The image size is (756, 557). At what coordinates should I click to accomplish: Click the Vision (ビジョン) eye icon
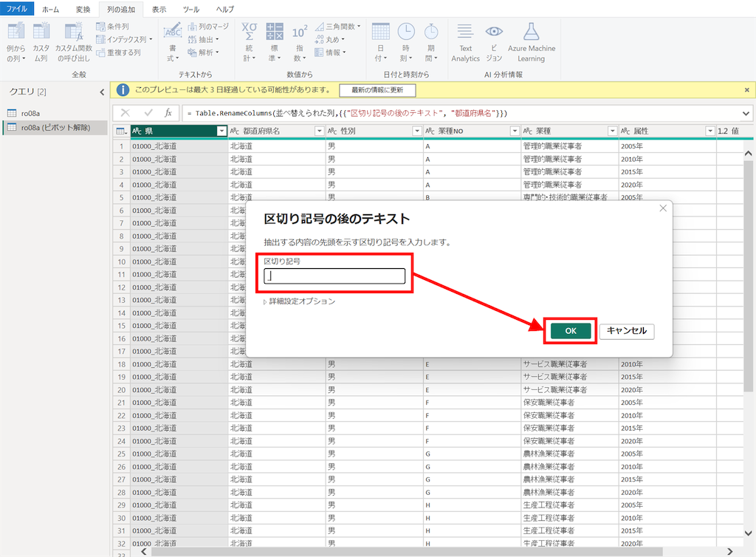(x=494, y=31)
